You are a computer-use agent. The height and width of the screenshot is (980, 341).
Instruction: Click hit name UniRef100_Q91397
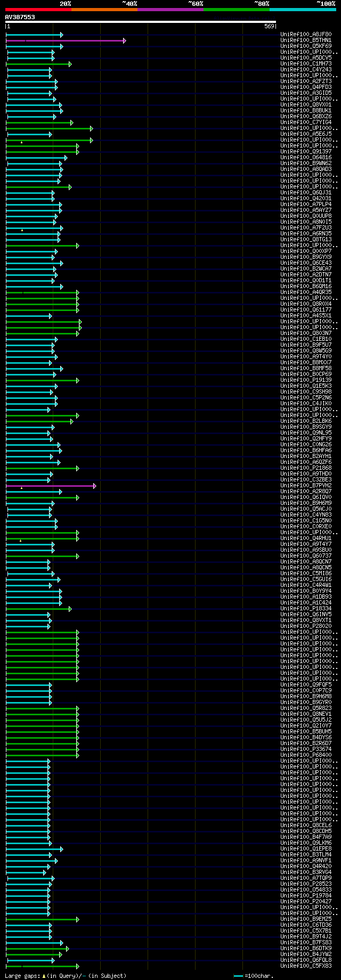pos(306,152)
